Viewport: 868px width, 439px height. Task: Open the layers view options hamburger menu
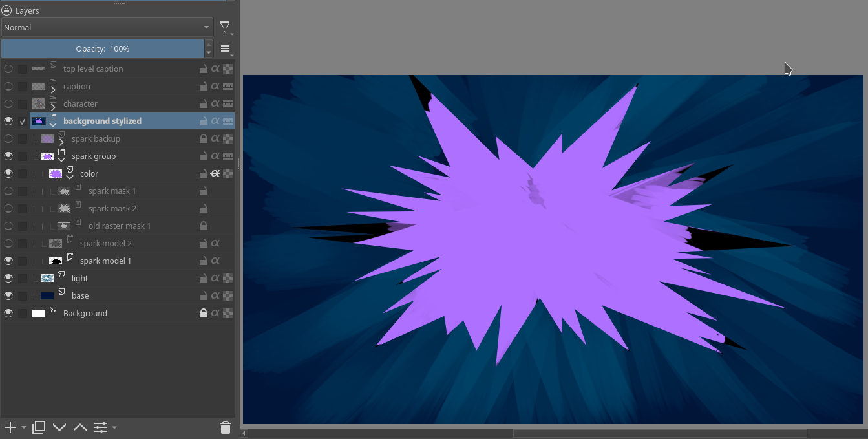(x=225, y=48)
